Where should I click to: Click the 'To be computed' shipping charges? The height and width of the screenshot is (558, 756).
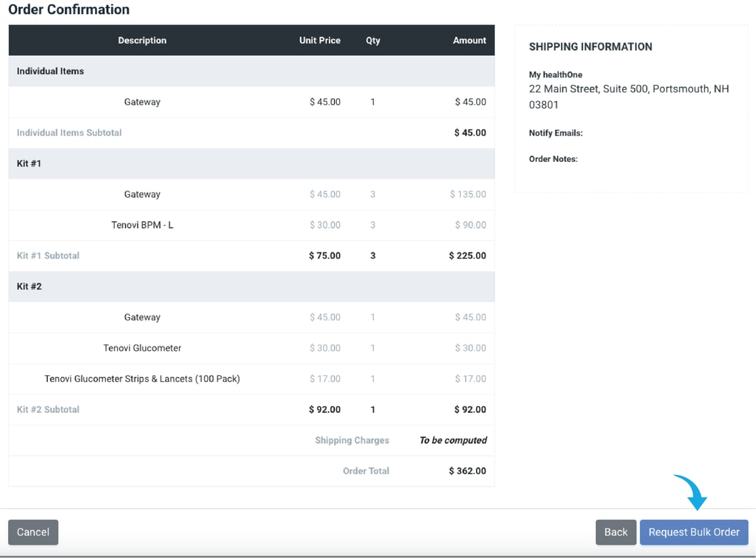pos(453,440)
